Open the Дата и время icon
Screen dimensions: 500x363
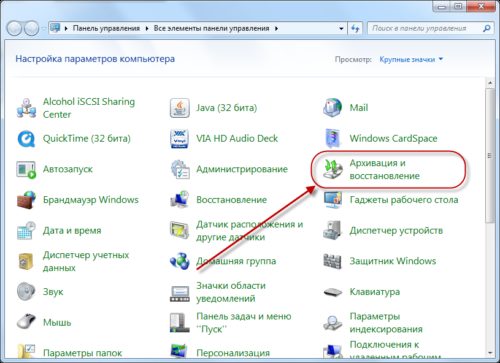tap(26, 230)
